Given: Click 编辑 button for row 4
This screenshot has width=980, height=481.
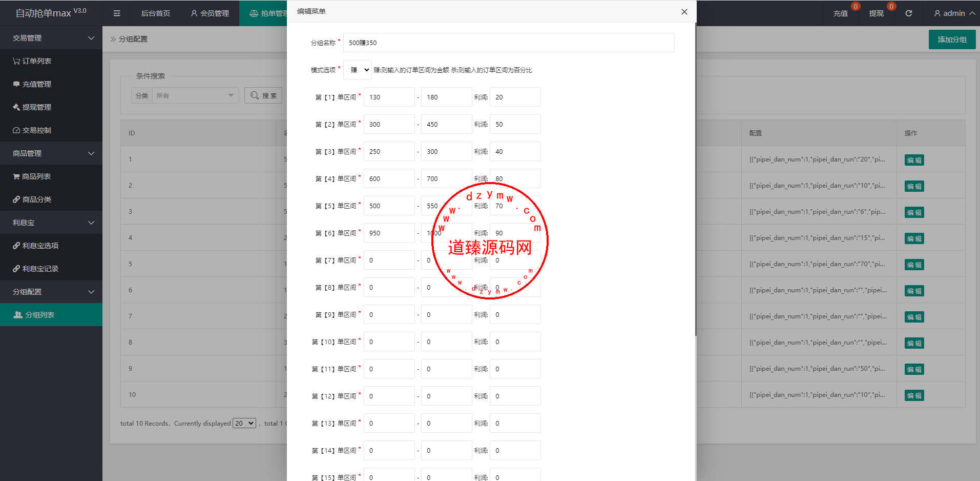Looking at the screenshot, I should (x=914, y=238).
